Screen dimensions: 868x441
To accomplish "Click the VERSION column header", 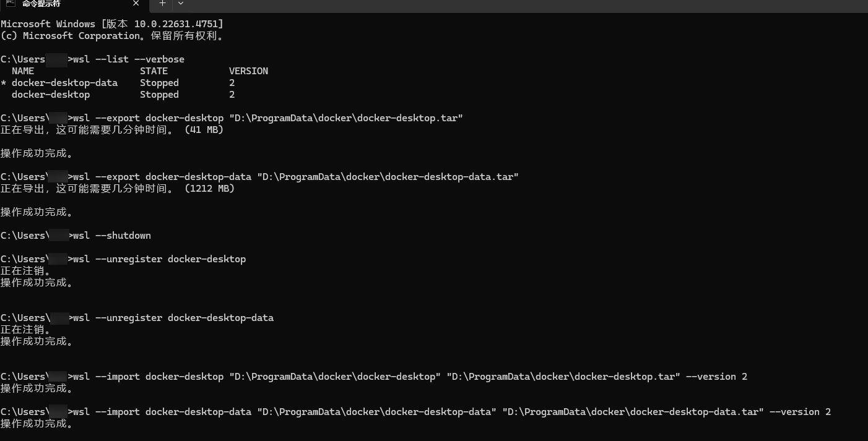I will [248, 71].
